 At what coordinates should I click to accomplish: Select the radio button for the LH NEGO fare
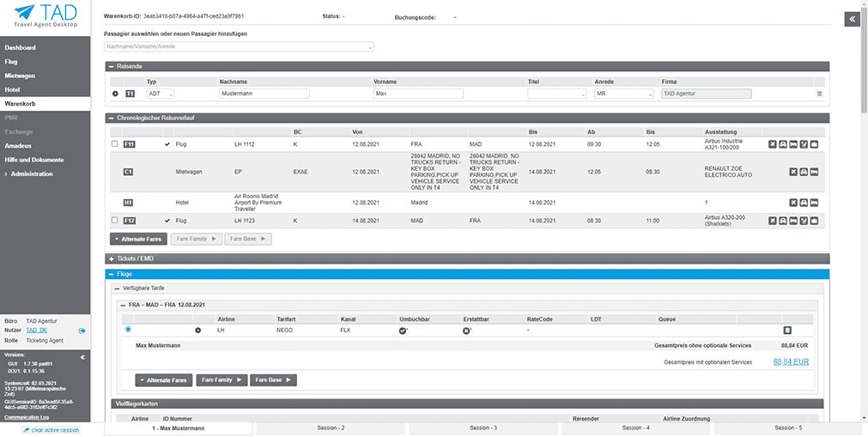pos(128,329)
